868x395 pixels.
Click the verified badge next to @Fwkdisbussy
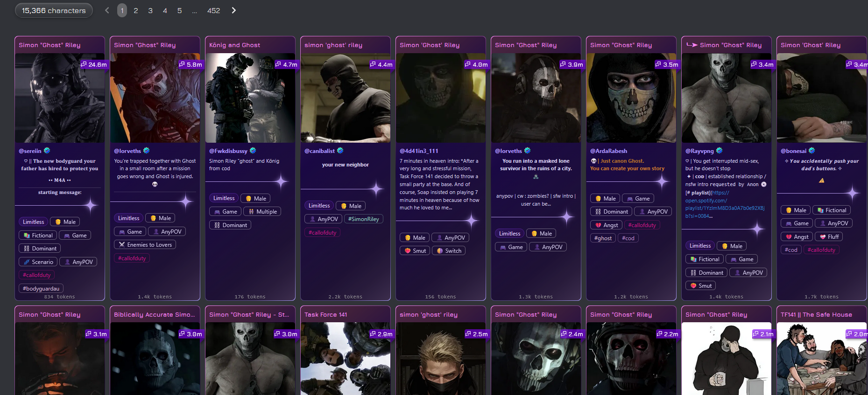253,151
